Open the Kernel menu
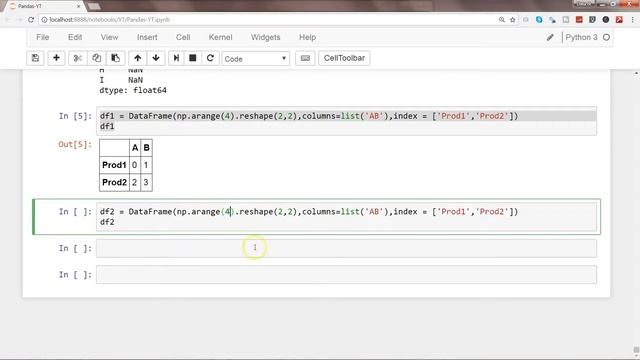 (x=220, y=37)
